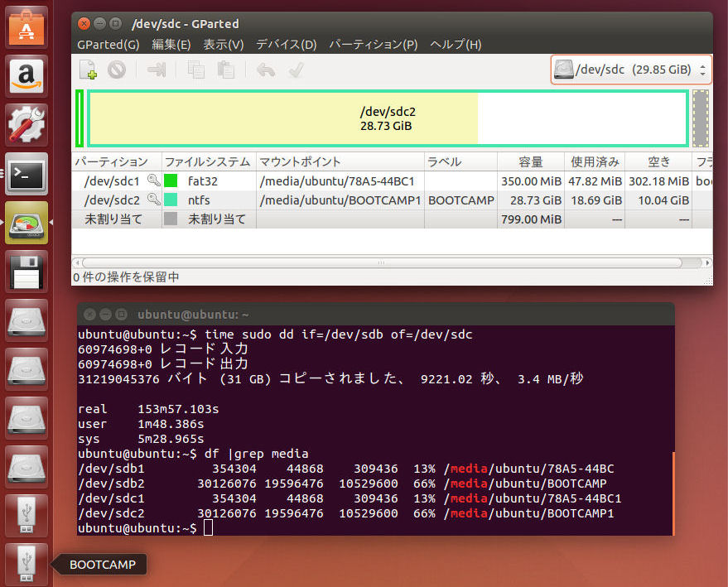Click the key icon beside /dev/sdc2

pos(153,199)
